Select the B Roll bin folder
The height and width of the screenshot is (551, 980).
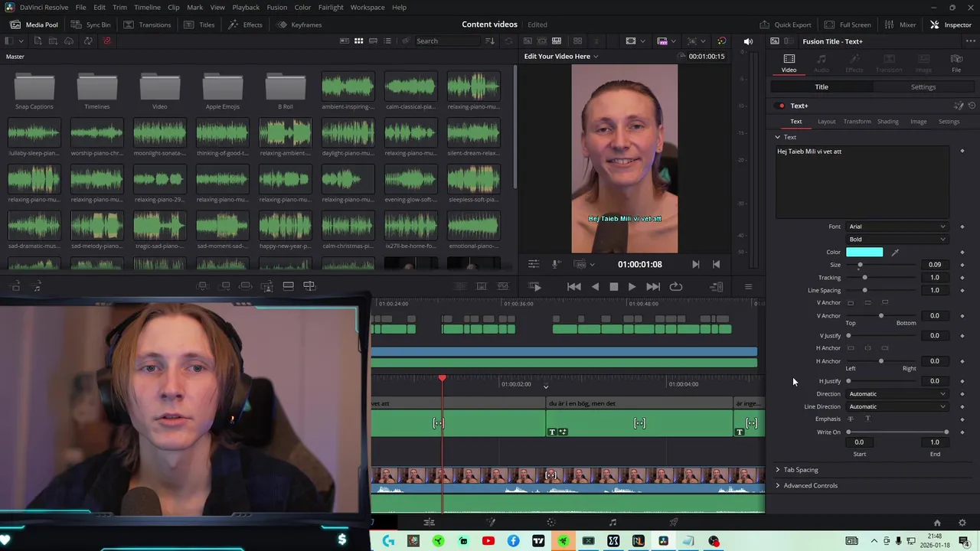coord(285,90)
